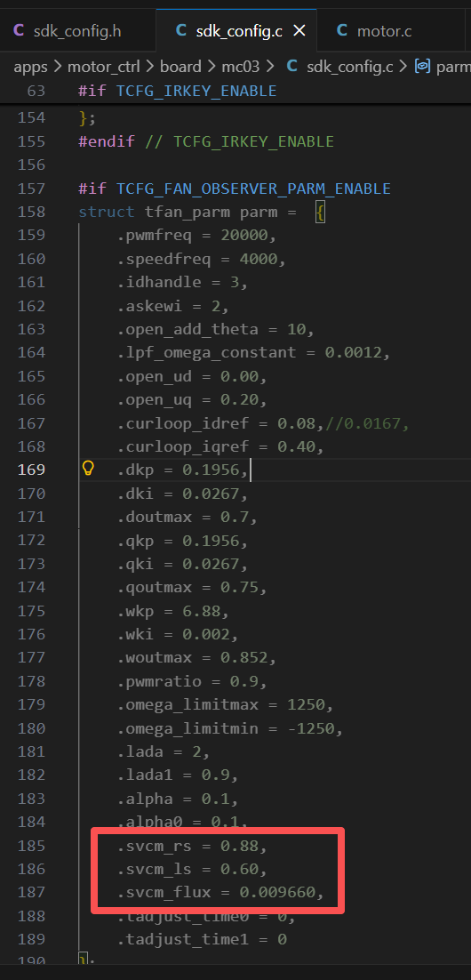This screenshot has width=471, height=980.
Task: Click the C file icon on motor.c tab
Action: [342, 30]
